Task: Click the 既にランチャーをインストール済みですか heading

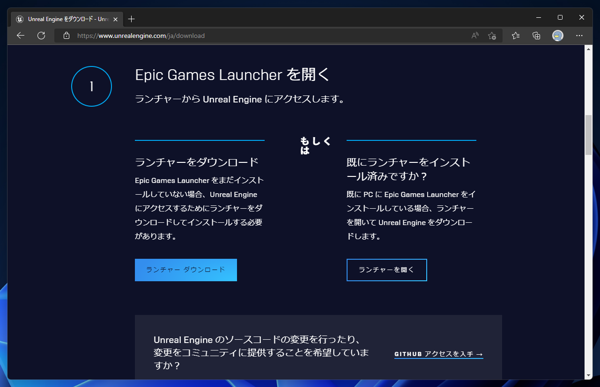Action: [x=408, y=169]
